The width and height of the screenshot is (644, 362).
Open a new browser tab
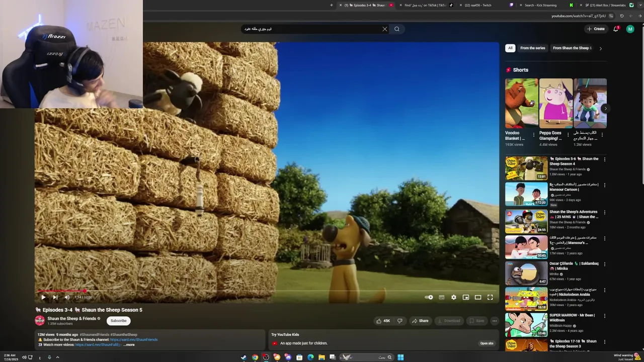tap(331, 5)
